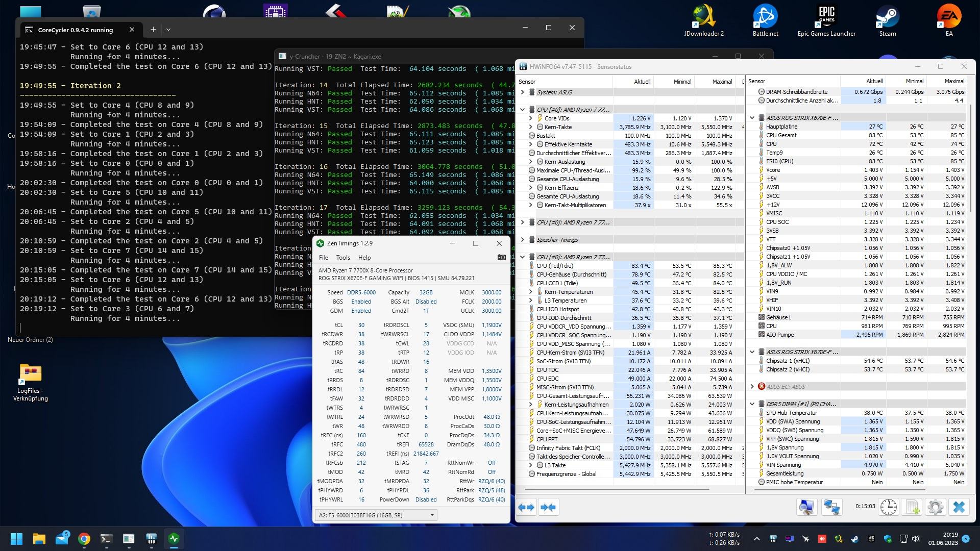Viewport: 980px width, 551px height.
Task: Click Minimal column header in left panel
Action: (x=674, y=82)
